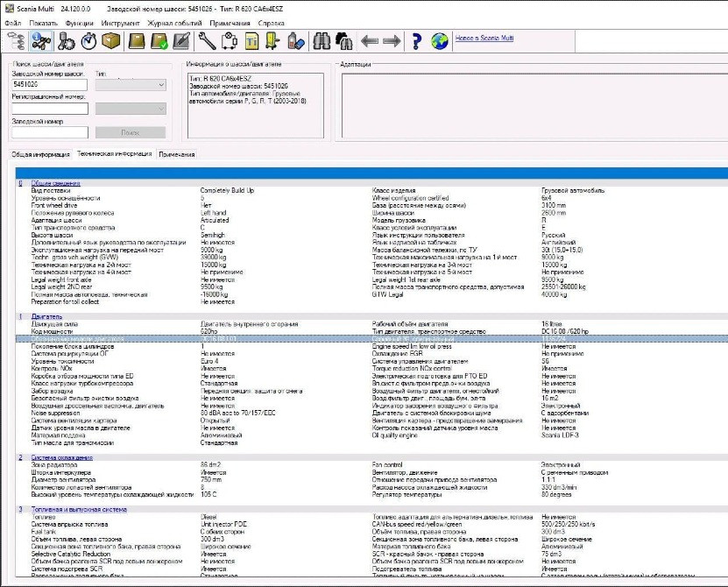Click the Поиск button
This screenshot has height=587, width=728.
[x=131, y=132]
